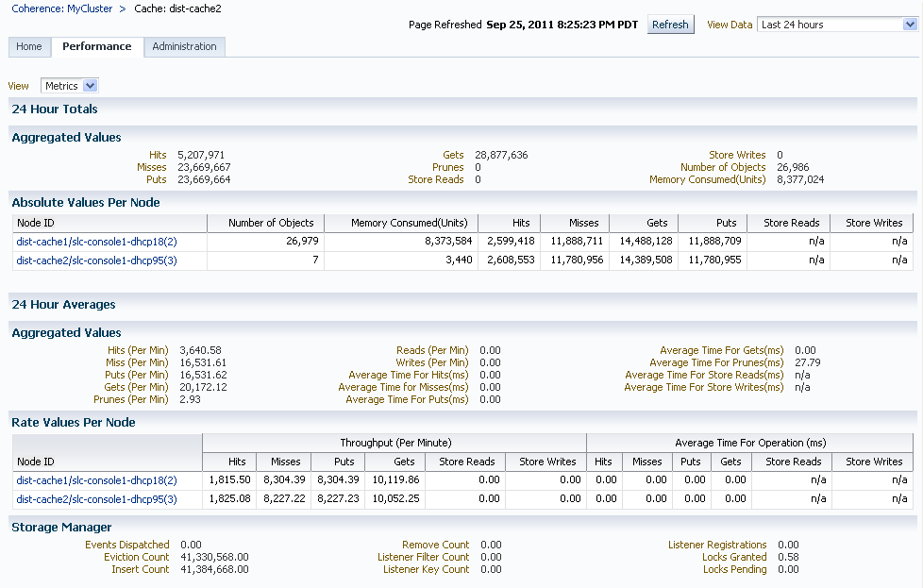Select the Misses value 23,669,667
The width and height of the screenshot is (923, 588).
click(x=204, y=167)
